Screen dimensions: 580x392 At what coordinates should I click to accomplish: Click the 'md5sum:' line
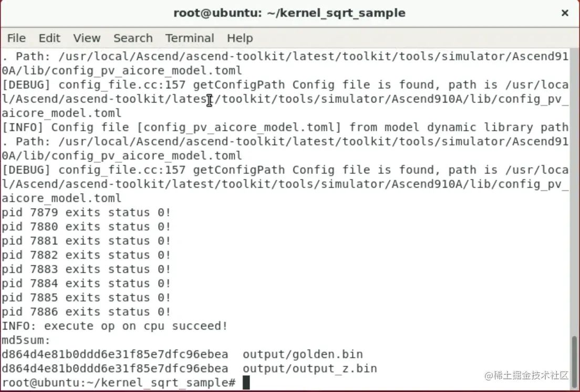[x=26, y=340]
